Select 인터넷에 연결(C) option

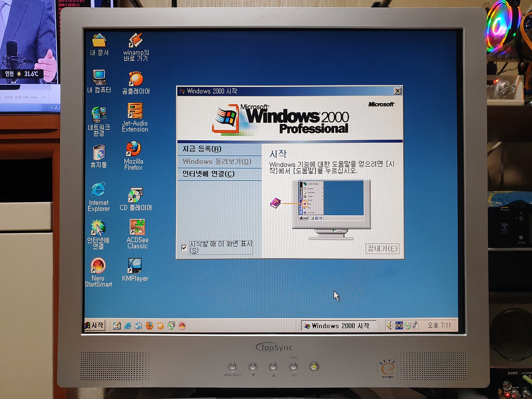point(219,174)
